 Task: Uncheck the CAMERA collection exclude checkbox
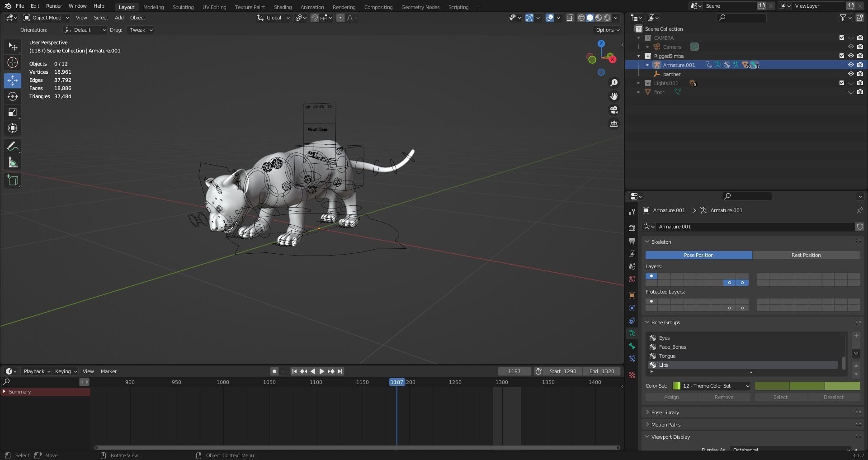842,38
